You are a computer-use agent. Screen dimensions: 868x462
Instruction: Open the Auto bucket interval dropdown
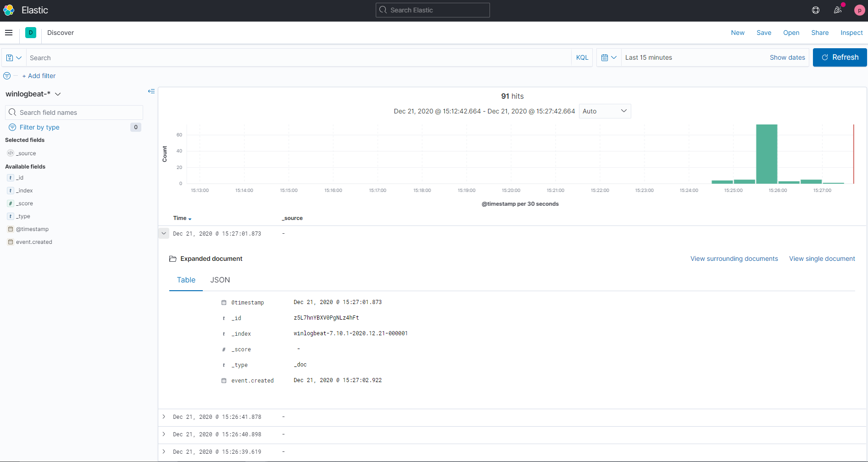605,111
